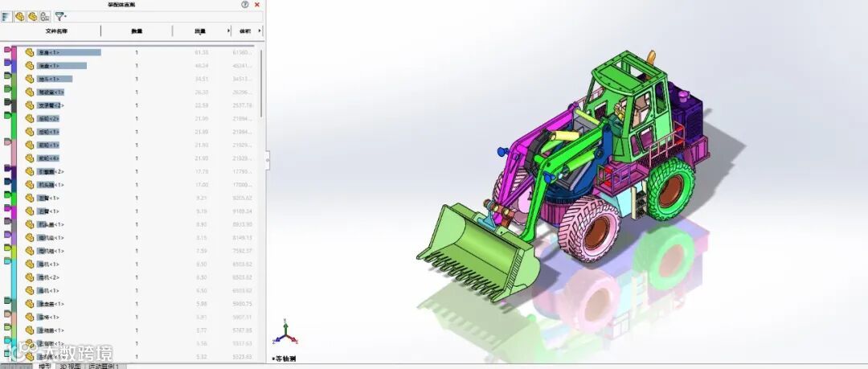Select the volume value 5980.75
The image size is (868, 369).
tap(243, 304)
